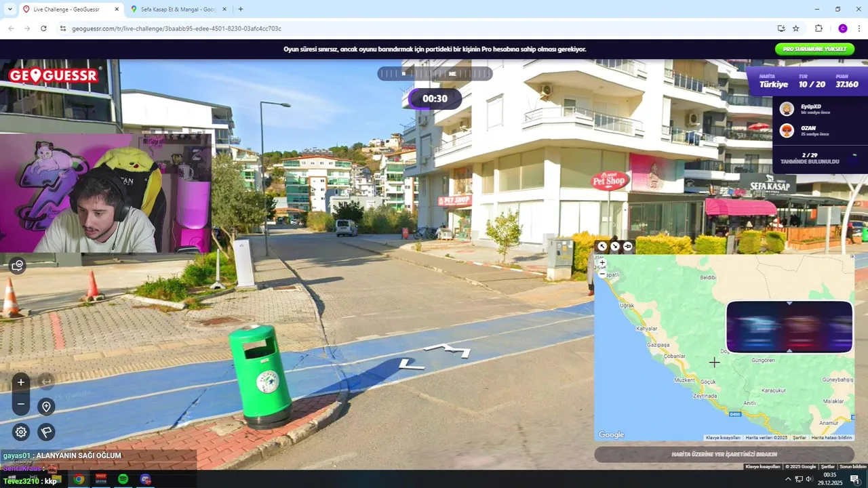This screenshot has height=488, width=868.
Task: Click Anamur on the guess map
Action: coord(829,423)
